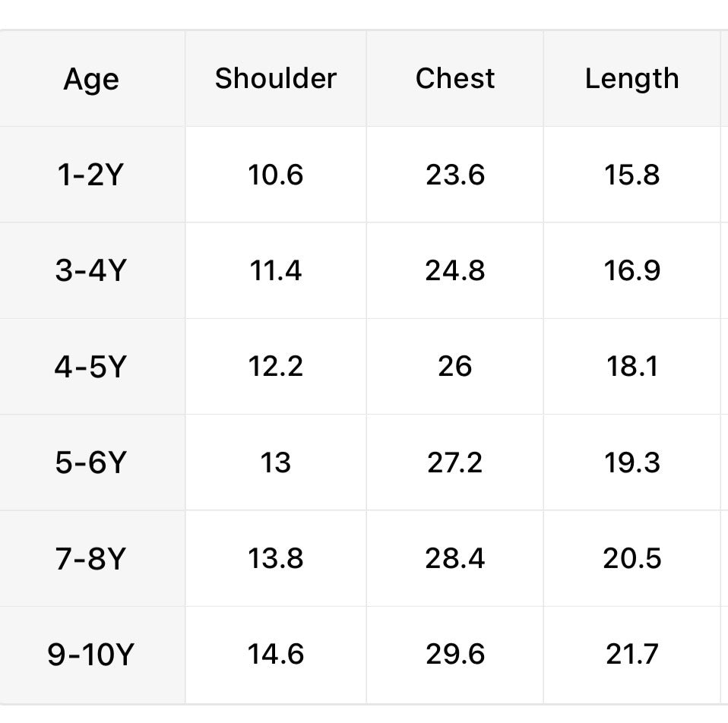Click chest value 27.2 cell
Viewport: 728px width, 723px height.
[454, 463]
